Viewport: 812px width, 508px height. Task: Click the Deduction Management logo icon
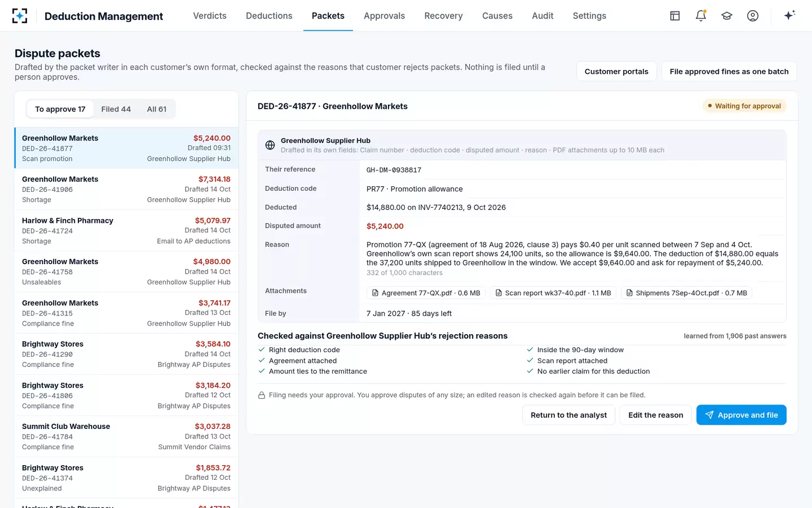(20, 16)
